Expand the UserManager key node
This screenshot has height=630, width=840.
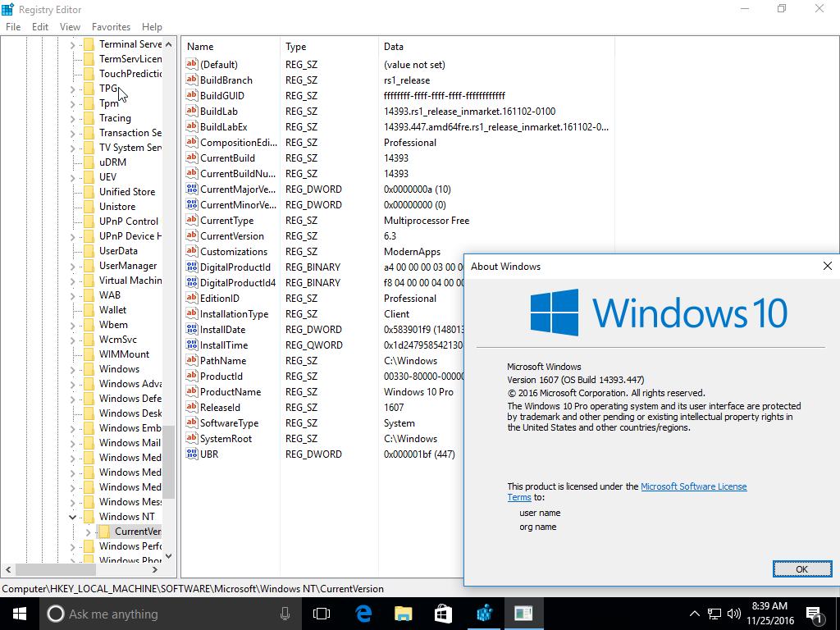[72, 267]
